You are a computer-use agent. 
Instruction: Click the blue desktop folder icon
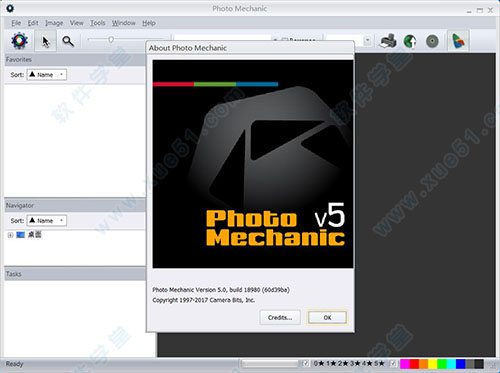[x=20, y=235]
